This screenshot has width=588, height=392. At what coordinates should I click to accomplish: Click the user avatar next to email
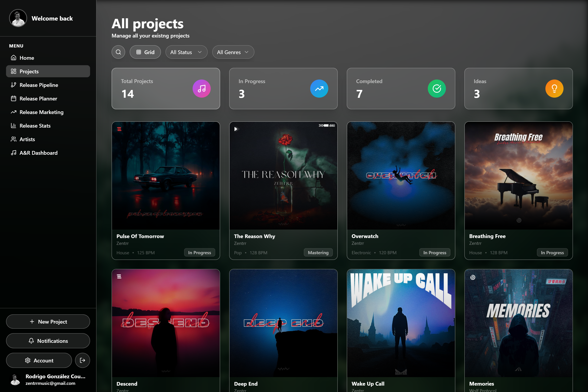(15, 380)
